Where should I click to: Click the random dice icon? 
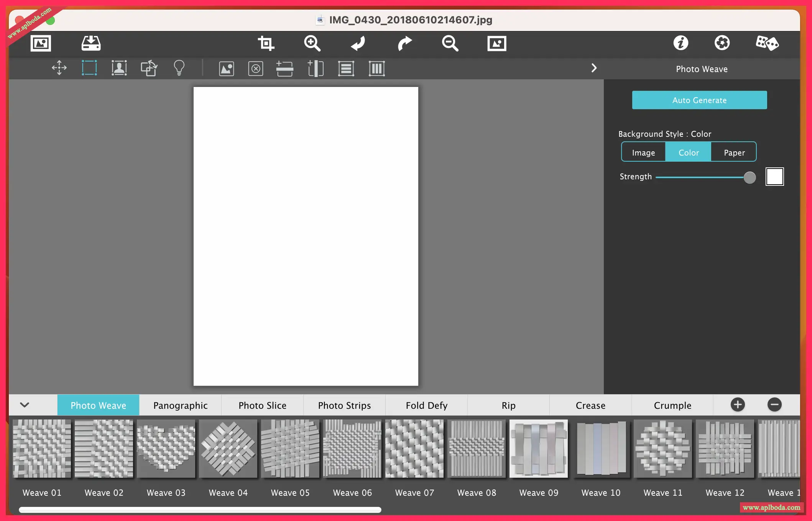coord(767,43)
